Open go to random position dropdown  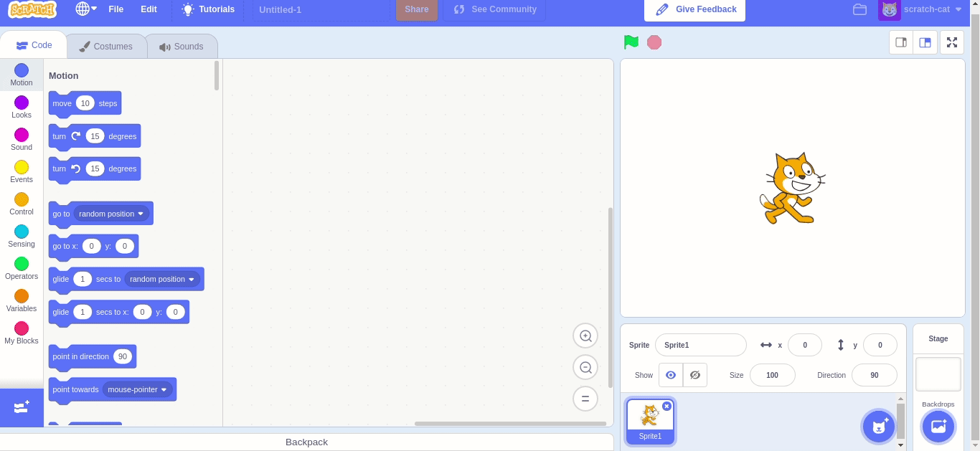111,214
